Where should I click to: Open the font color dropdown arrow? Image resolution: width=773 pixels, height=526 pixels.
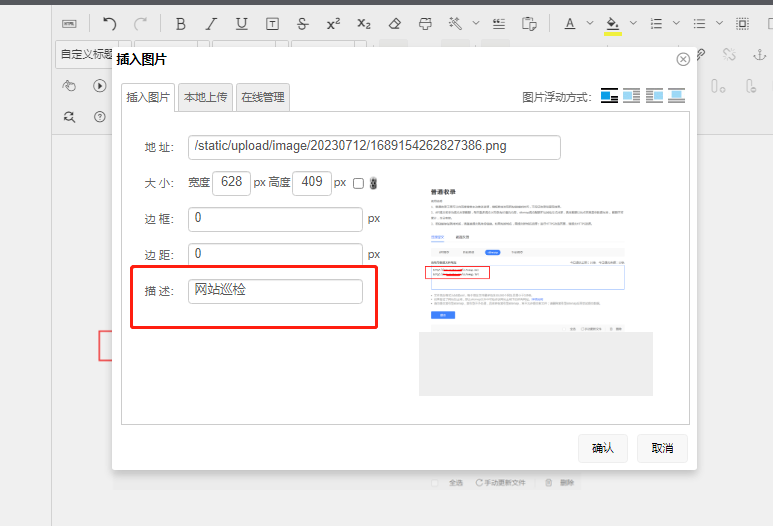click(x=590, y=23)
